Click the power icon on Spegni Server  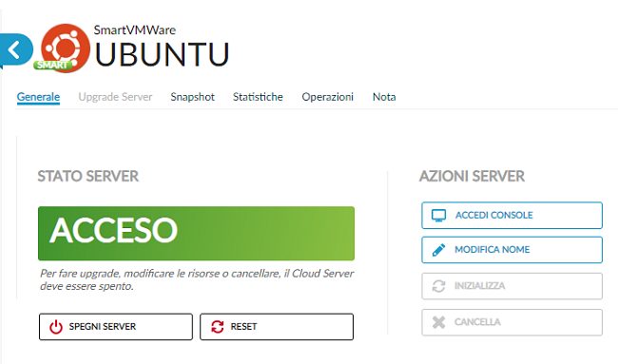(x=56, y=327)
